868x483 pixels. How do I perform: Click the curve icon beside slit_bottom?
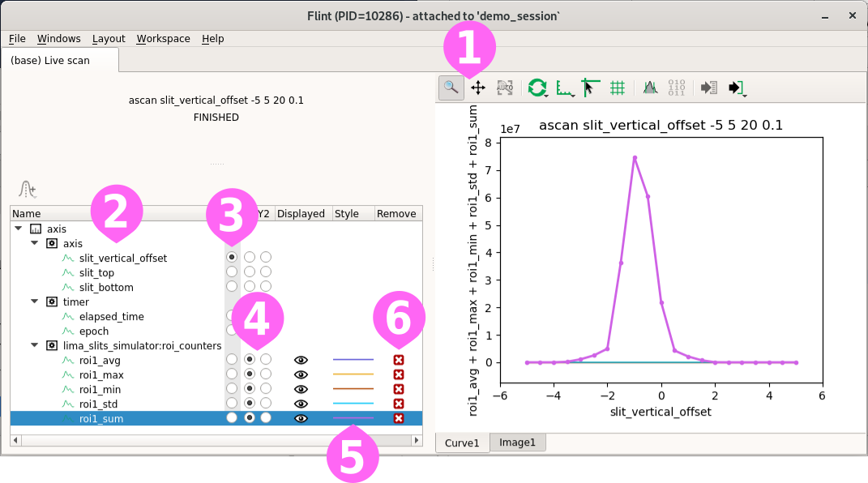[x=68, y=287]
